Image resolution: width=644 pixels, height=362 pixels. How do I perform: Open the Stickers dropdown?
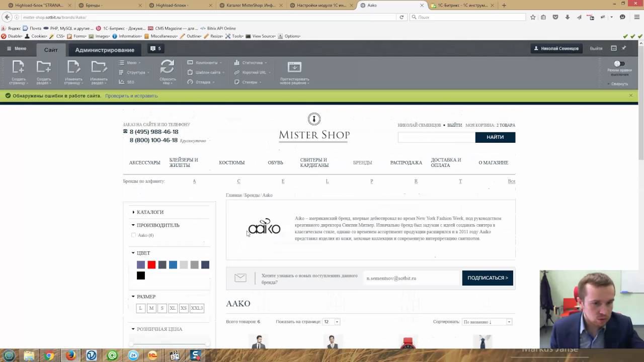248,82
